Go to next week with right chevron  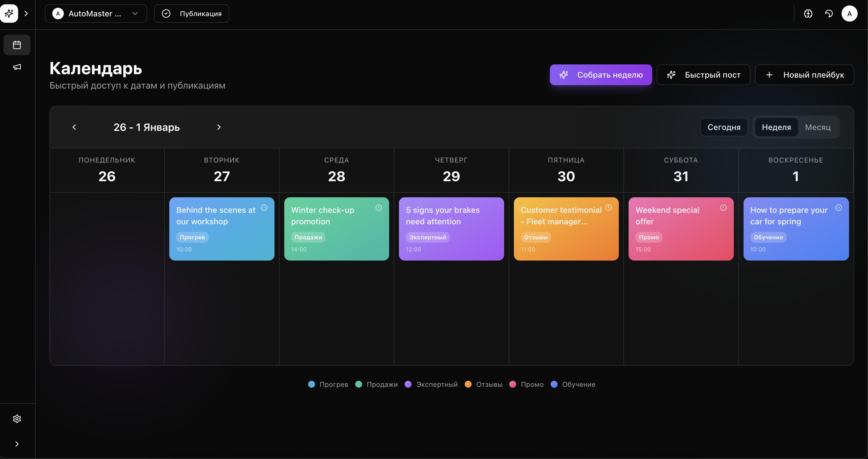[x=219, y=127]
